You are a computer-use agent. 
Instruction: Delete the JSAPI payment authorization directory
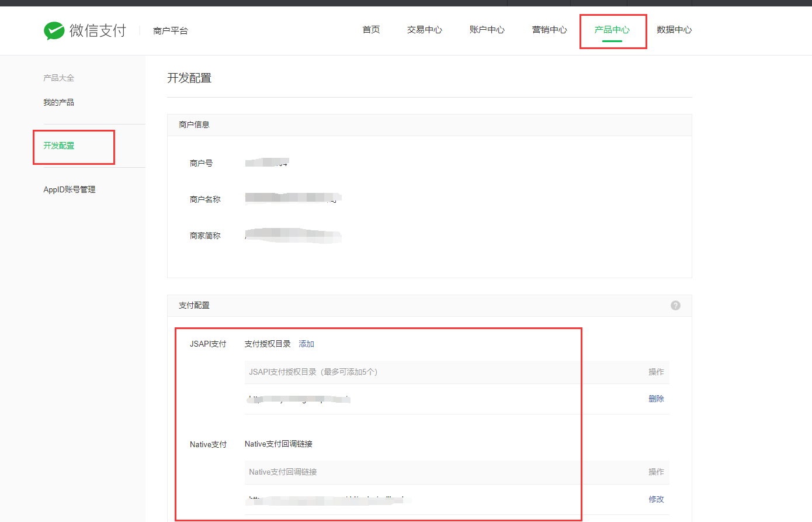[x=656, y=398]
